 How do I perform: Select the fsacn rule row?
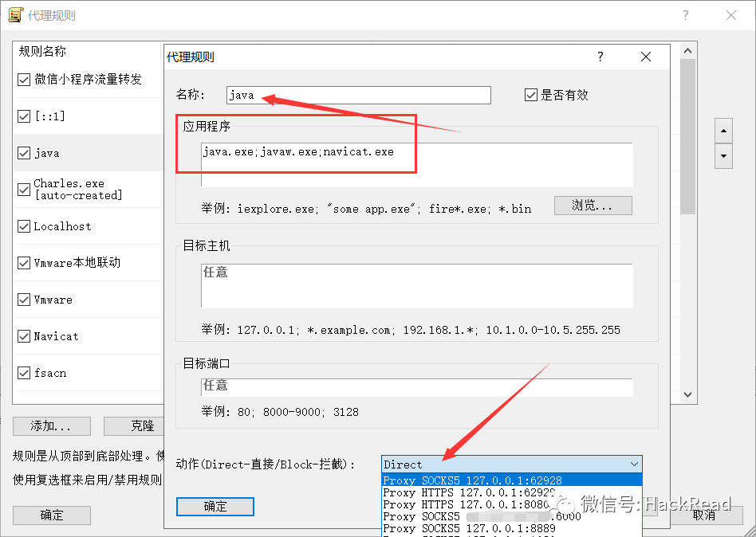pos(88,373)
